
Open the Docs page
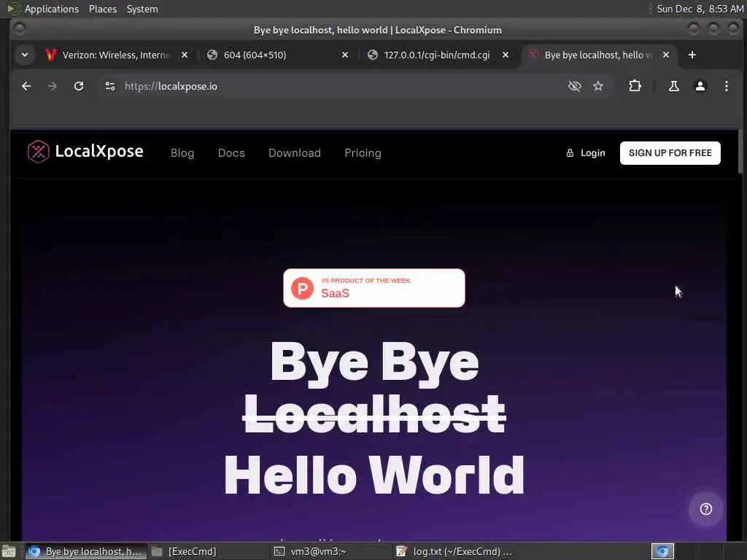click(231, 153)
